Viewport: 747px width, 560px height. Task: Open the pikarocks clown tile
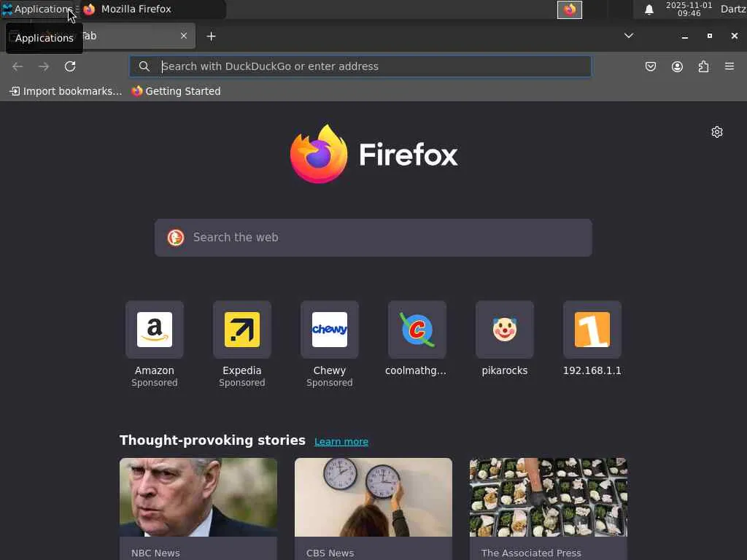[x=505, y=330]
